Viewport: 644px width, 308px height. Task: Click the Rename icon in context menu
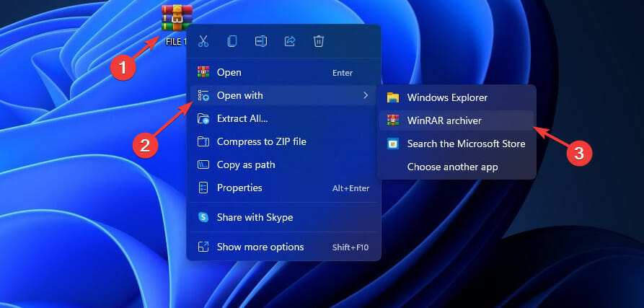(x=261, y=41)
